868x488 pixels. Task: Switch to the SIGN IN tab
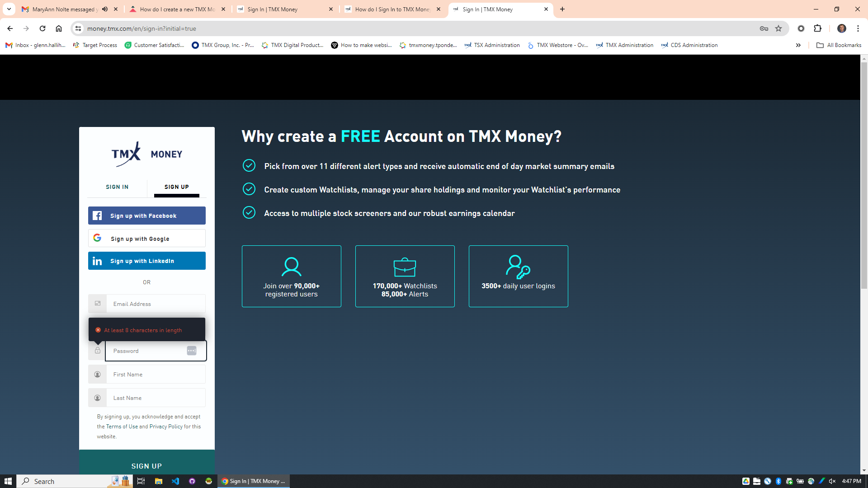[x=117, y=187]
